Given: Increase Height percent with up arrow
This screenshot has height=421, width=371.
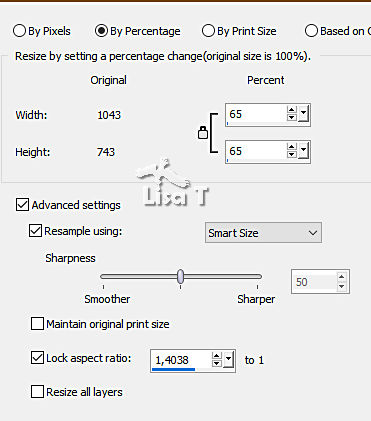Looking at the screenshot, I should tap(291, 147).
